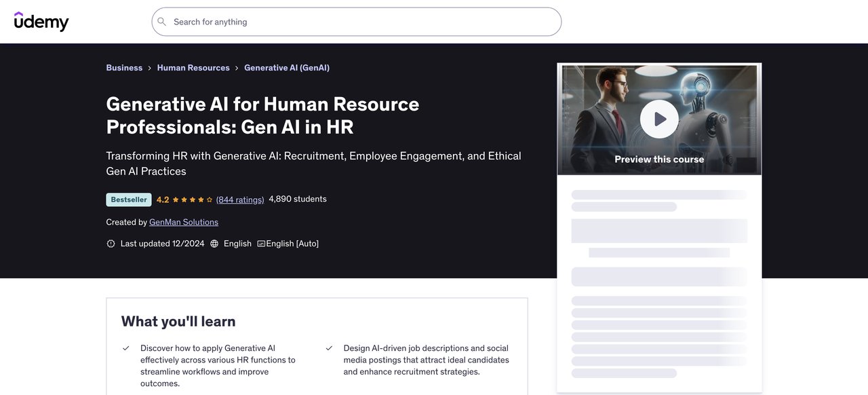Click the course subtitle Transforming HR text
Screen dimensions: 868x395
tap(314, 164)
